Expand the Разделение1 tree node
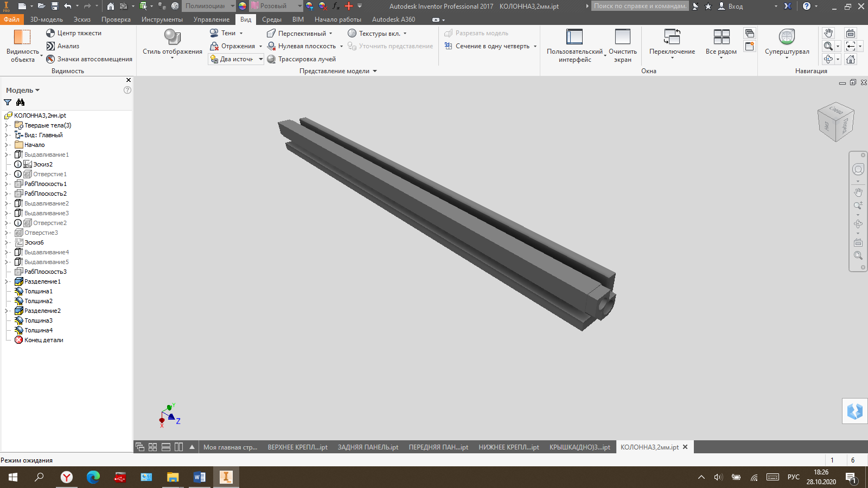868x488 pixels. click(7, 281)
